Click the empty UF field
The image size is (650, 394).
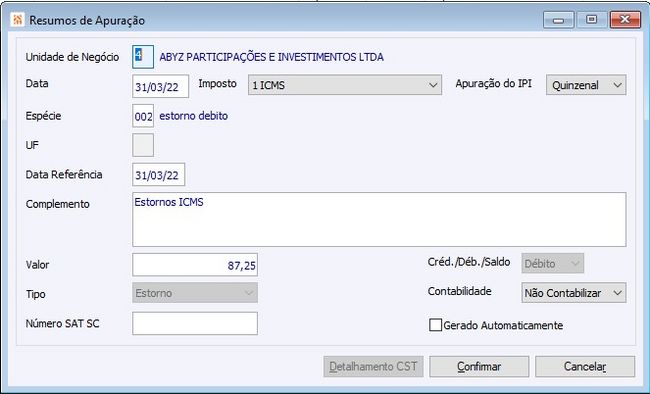tap(143, 145)
